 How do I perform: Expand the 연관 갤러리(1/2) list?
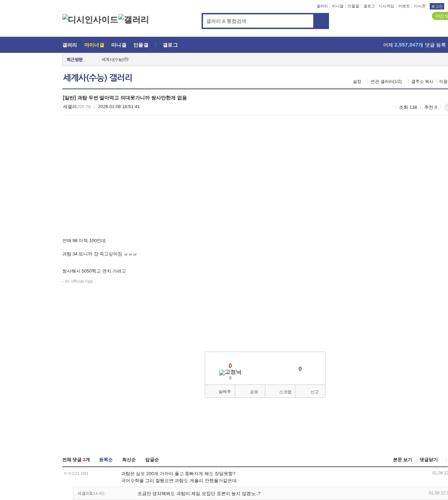[386, 82]
